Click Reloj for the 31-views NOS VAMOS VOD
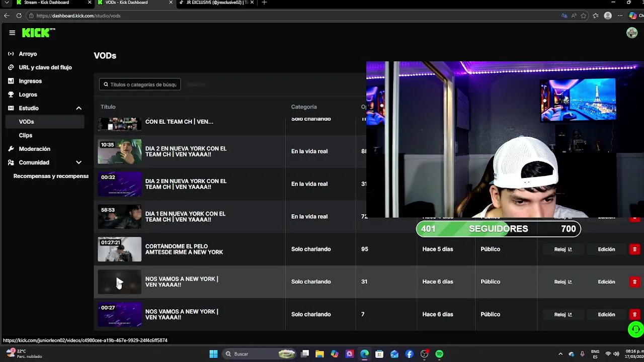The image size is (644, 362). (x=563, y=282)
